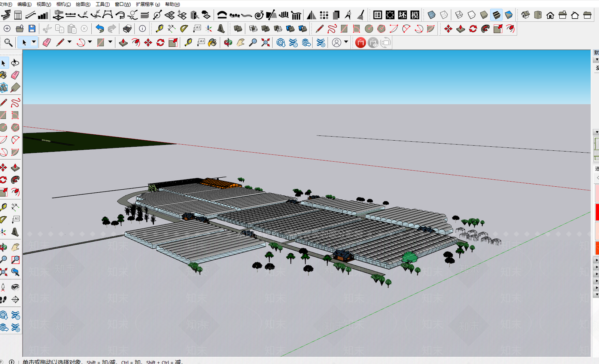Viewport: 599px width, 364px height.
Task: Pick the orange-red material swatch
Action: (x=597, y=248)
